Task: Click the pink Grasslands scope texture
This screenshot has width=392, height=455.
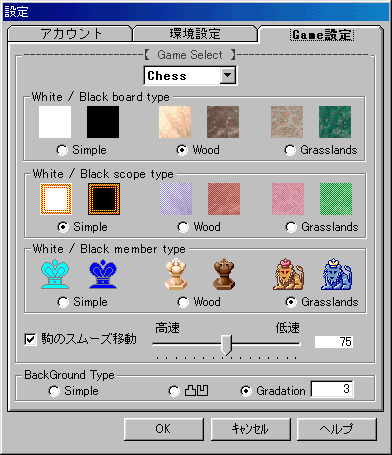Action: click(x=288, y=199)
